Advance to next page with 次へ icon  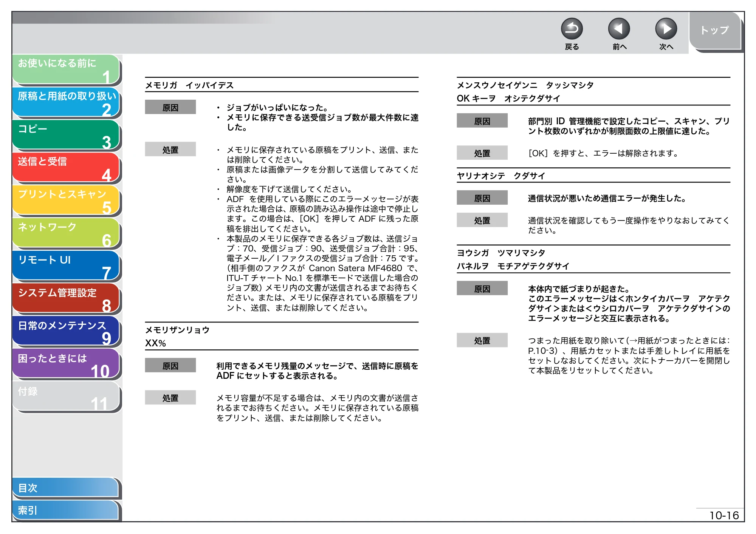point(666,29)
